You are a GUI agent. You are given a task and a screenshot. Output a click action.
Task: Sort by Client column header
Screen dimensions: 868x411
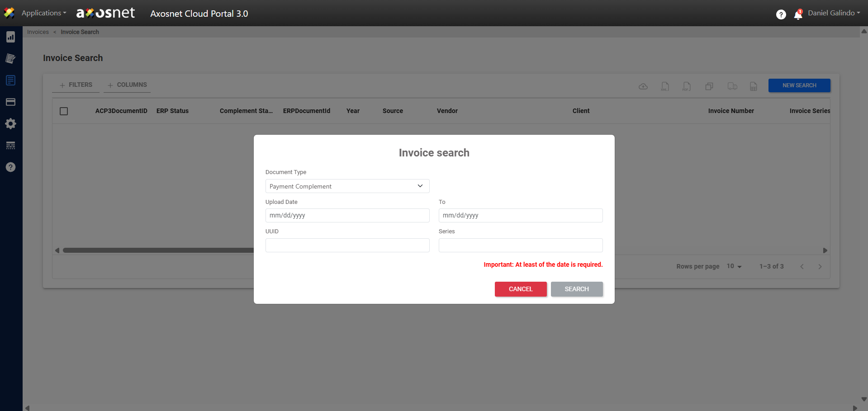pyautogui.click(x=581, y=111)
